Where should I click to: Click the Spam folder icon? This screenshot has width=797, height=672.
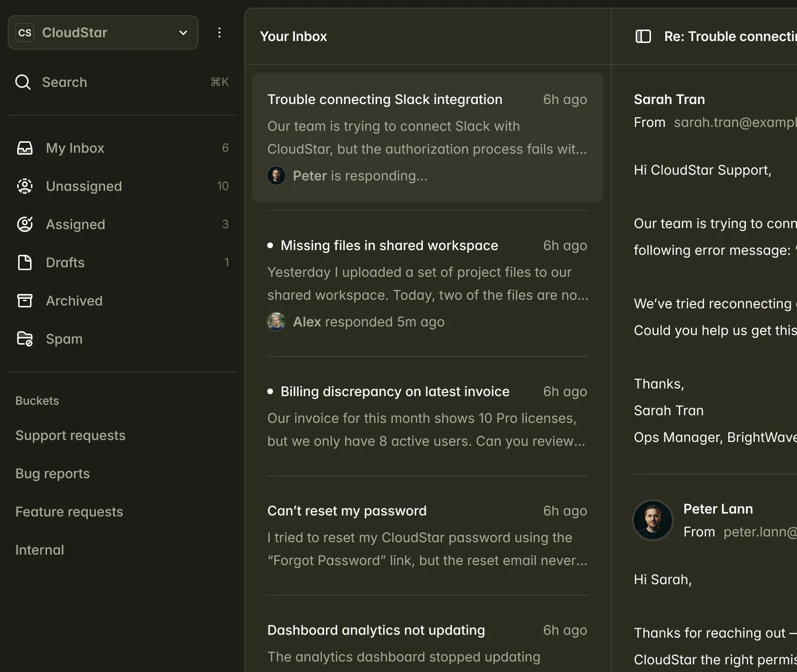24,338
